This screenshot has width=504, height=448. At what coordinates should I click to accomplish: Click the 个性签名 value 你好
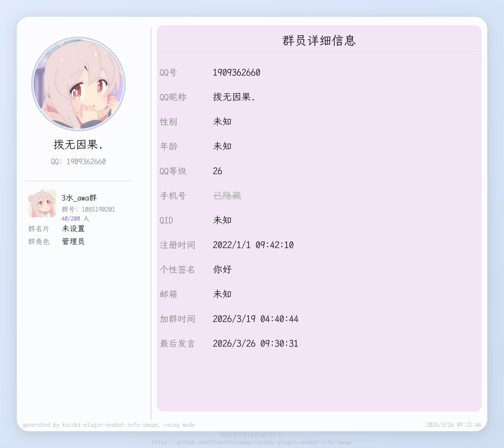pos(222,270)
